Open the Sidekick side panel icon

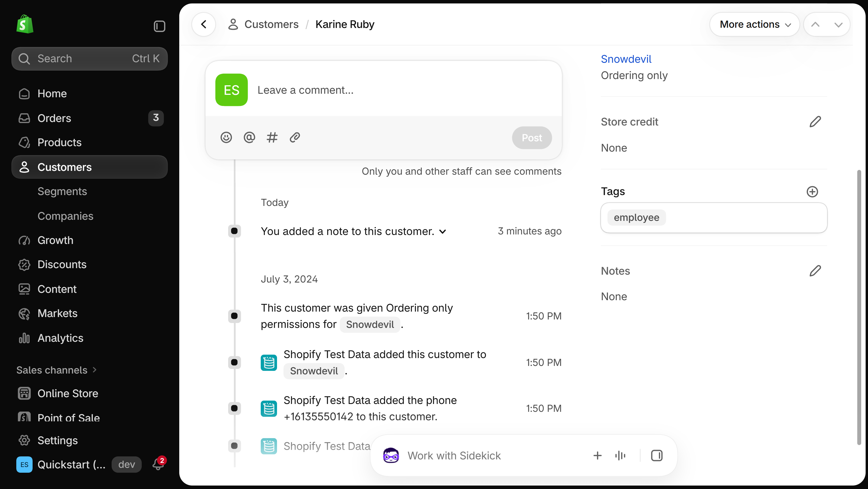657,456
